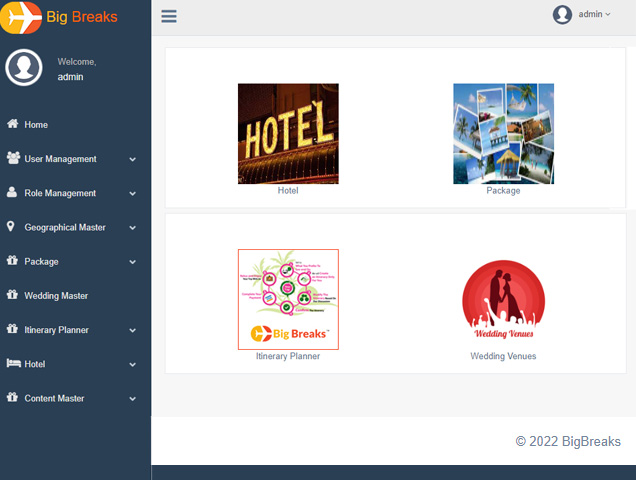Open the Hotel sidebar menu label
This screenshot has height=480, width=636.
click(34, 364)
